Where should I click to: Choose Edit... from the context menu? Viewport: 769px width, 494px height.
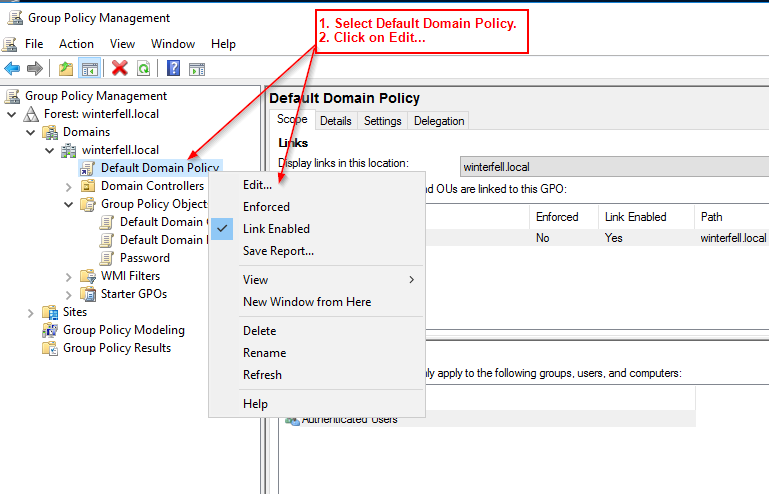click(257, 185)
